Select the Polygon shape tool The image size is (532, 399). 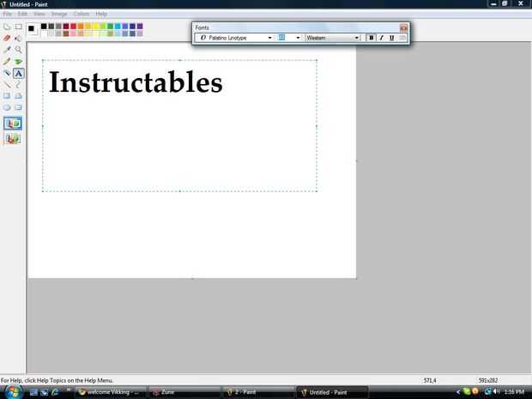pyautogui.click(x=18, y=96)
